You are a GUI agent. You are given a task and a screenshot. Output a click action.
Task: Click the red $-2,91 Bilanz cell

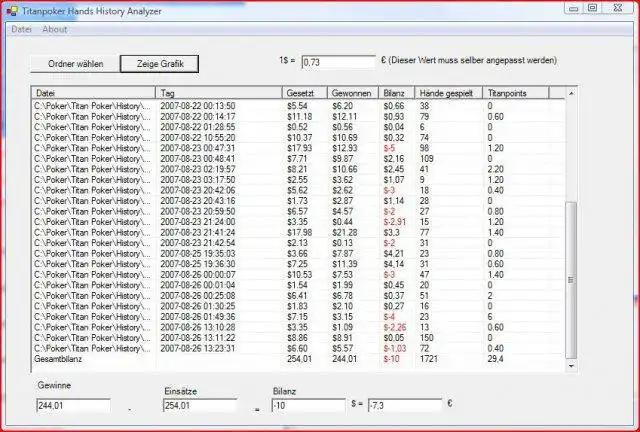(394, 222)
